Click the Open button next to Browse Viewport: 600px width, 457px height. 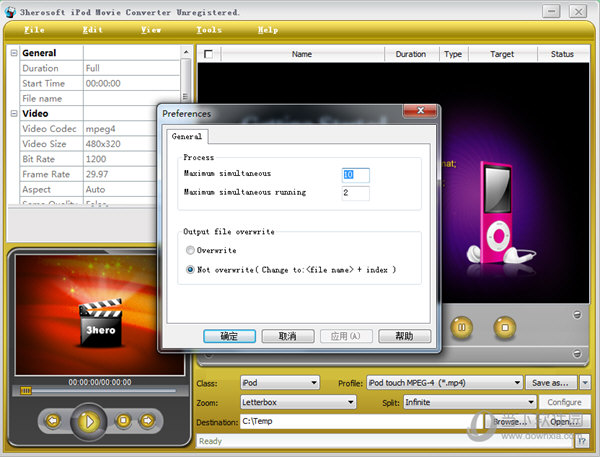coord(564,422)
